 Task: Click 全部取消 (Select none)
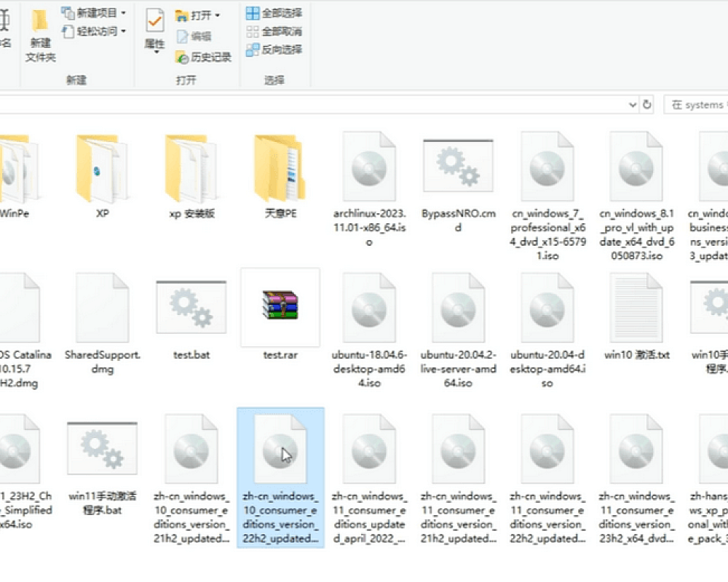[274, 31]
